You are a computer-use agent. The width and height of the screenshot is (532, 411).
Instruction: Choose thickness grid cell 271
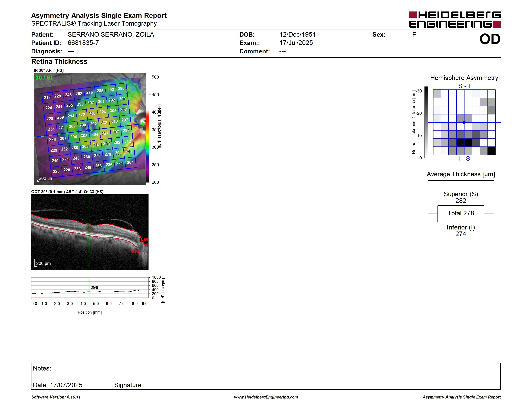(x=62, y=128)
